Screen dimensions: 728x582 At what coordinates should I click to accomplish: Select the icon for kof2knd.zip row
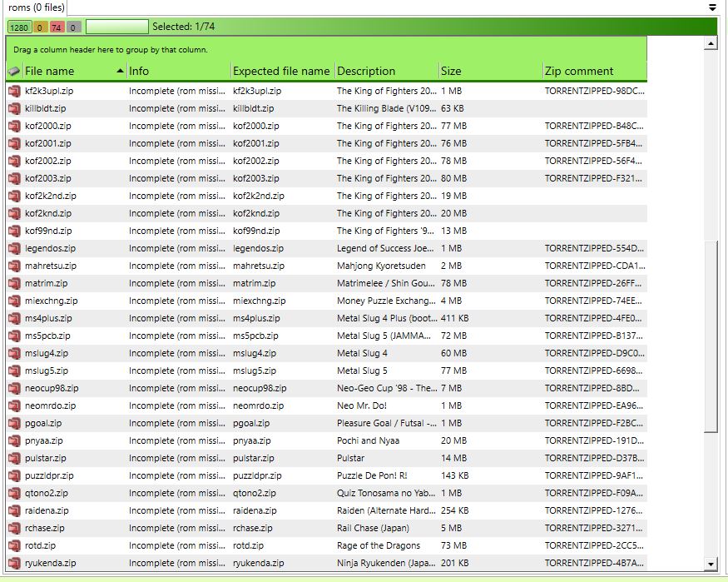tap(14, 214)
